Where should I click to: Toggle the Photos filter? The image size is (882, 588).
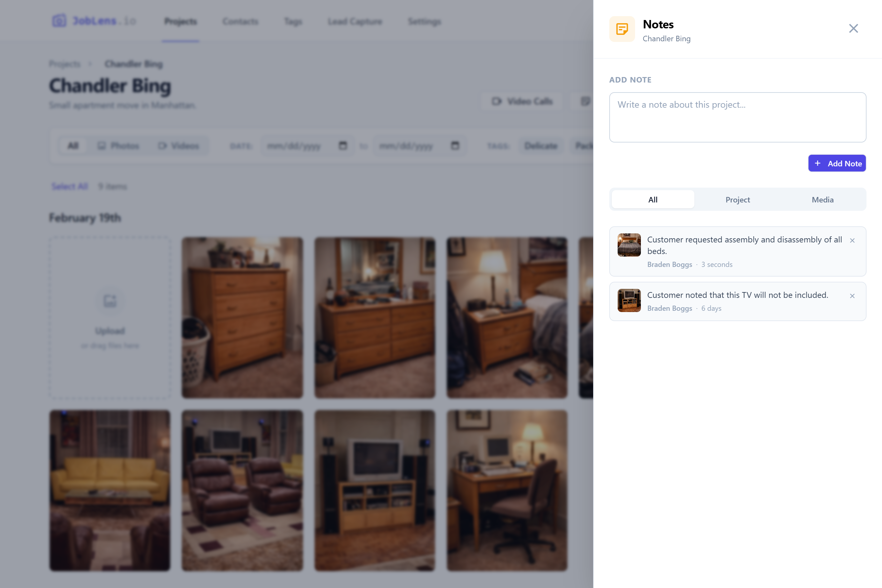[118, 145]
